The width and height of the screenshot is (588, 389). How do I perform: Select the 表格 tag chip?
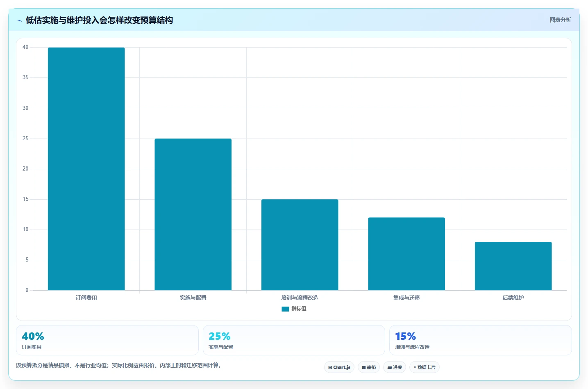pos(369,367)
